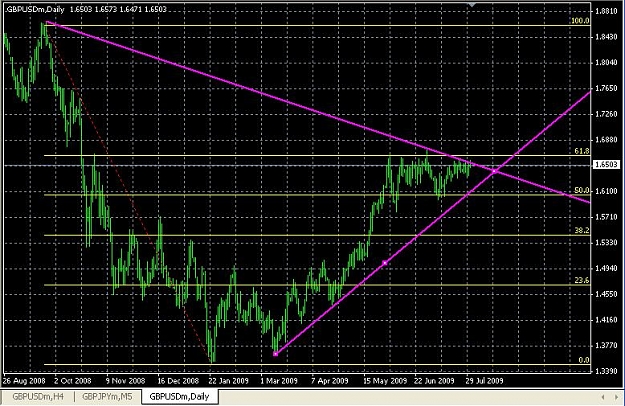The width and height of the screenshot is (625, 406).
Task: Click the 1.7260 price axis value
Action: (x=606, y=114)
